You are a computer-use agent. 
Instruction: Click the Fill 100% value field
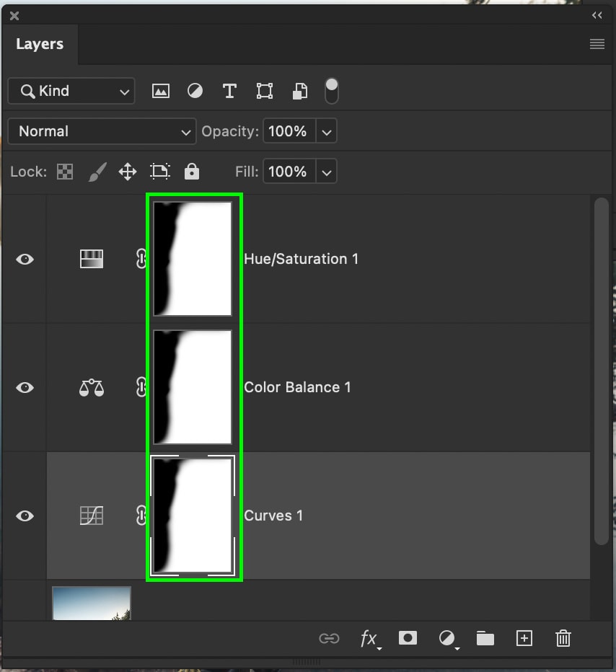(289, 172)
